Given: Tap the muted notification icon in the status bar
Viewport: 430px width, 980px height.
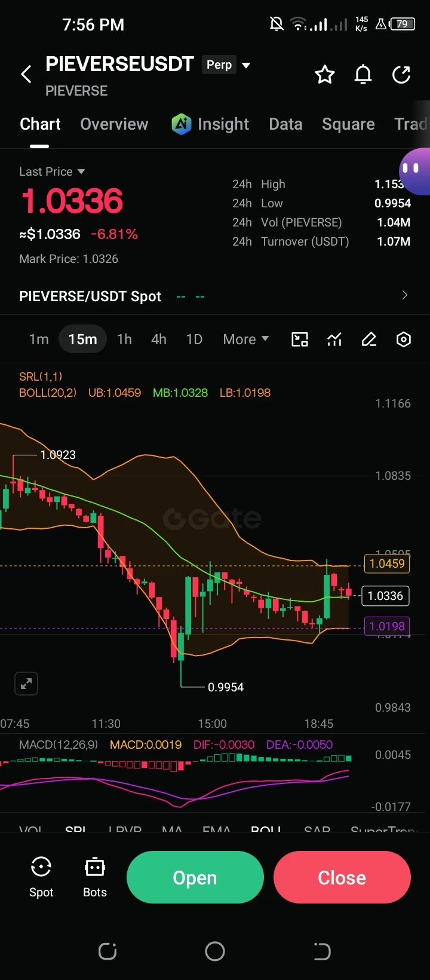Looking at the screenshot, I should (277, 24).
